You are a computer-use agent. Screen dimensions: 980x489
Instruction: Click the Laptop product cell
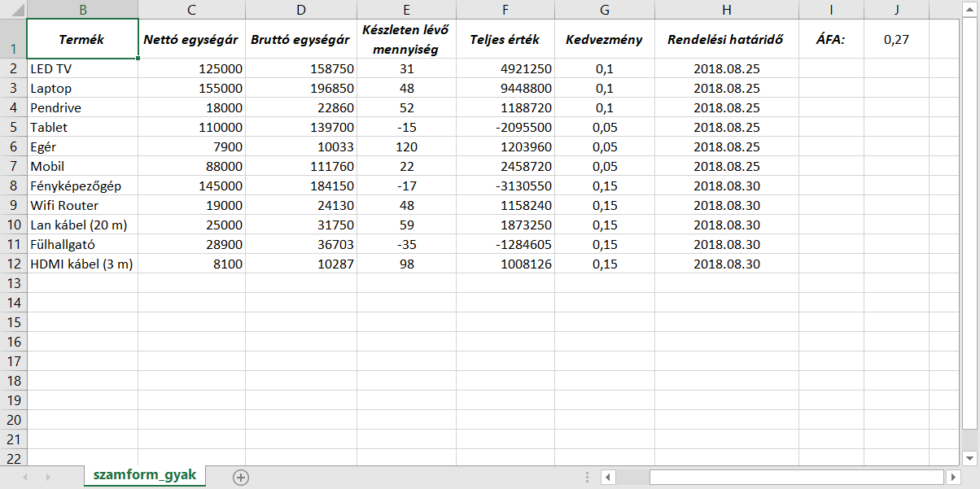pos(82,88)
